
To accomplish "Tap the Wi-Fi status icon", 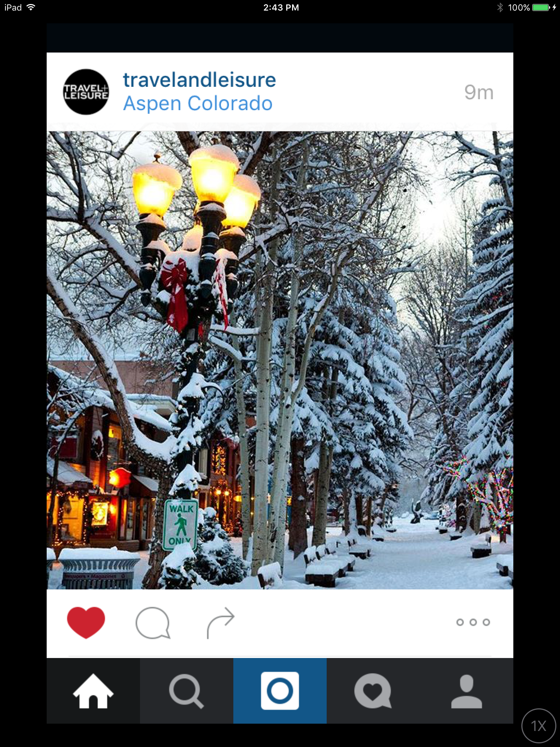I will (31, 7).
